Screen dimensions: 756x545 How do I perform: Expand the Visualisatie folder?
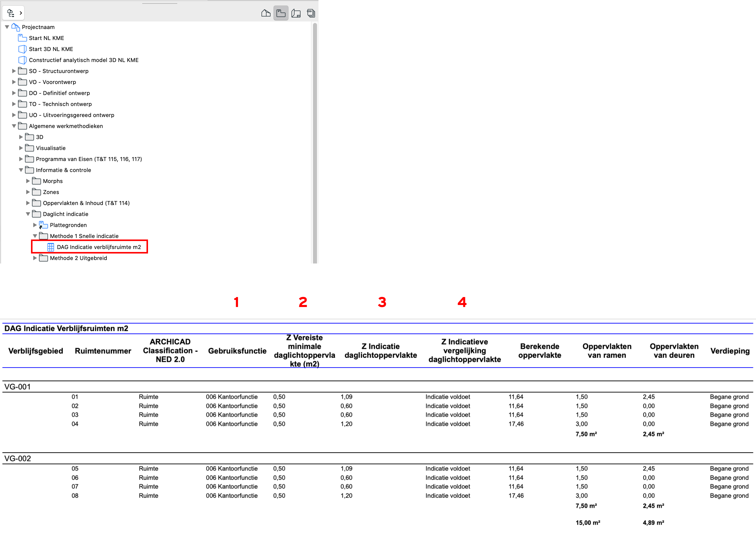[21, 148]
